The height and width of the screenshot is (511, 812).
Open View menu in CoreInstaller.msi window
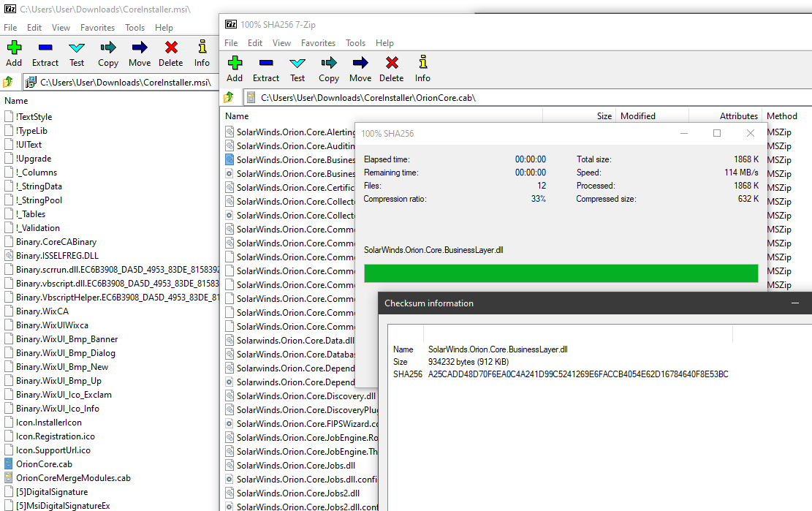click(x=61, y=28)
